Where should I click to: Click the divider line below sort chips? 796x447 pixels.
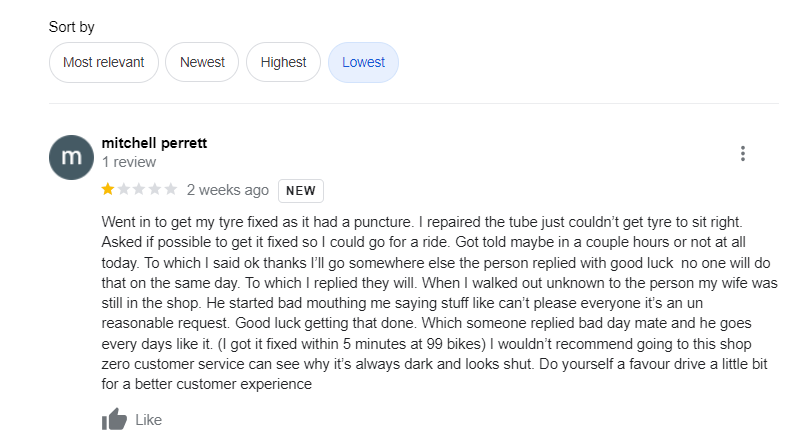click(x=413, y=103)
